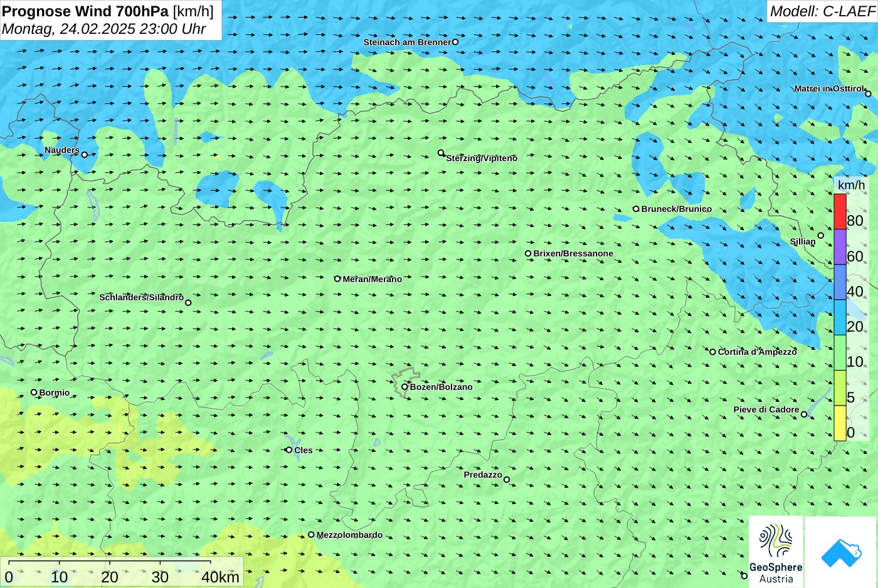Select the '5' legend value
The width and height of the screenshot is (878, 588).
tap(851, 397)
